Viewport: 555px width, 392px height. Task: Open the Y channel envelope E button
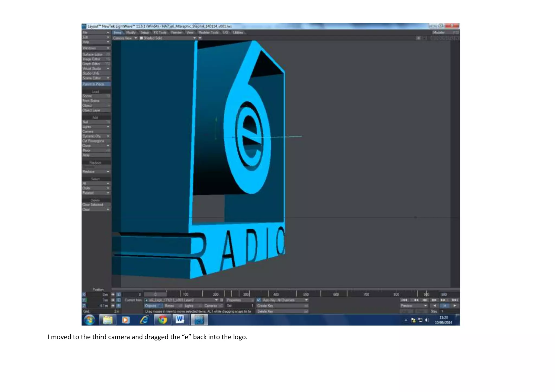tap(118, 300)
